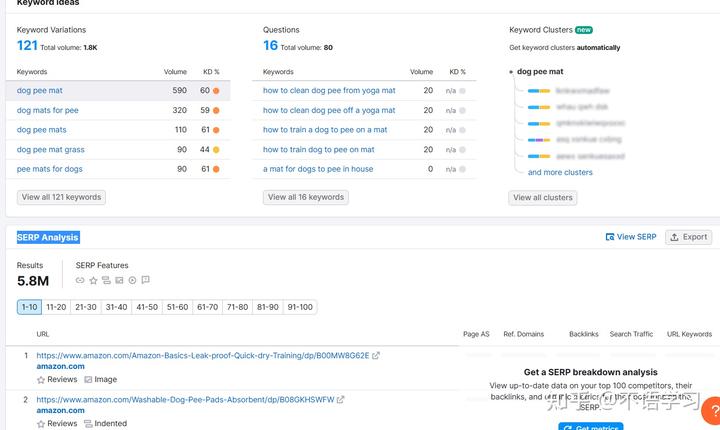This screenshot has height=430, width=720.
Task: Click the first cluster bar under dog pee mat
Action: point(539,91)
